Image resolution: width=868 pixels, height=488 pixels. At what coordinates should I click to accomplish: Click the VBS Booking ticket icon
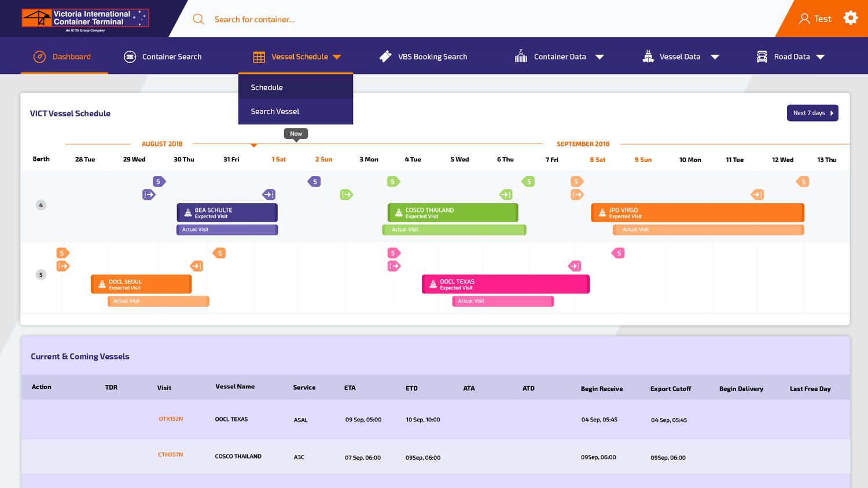(x=385, y=57)
